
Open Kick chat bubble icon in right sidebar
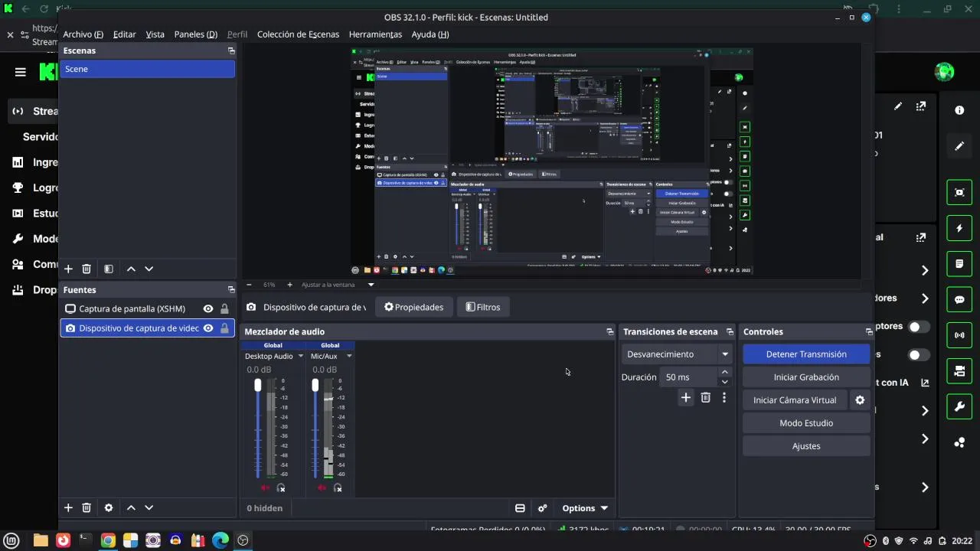(959, 300)
